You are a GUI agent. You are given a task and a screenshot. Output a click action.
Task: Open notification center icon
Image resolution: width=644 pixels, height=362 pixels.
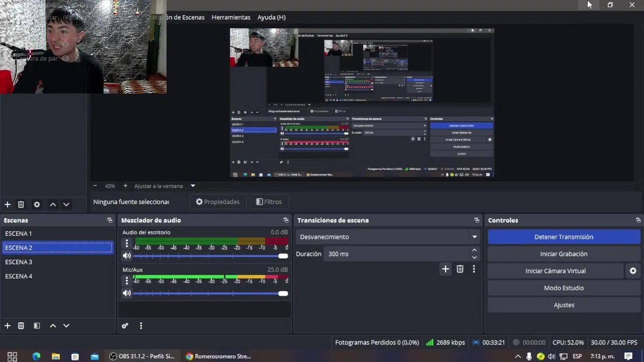click(x=628, y=356)
